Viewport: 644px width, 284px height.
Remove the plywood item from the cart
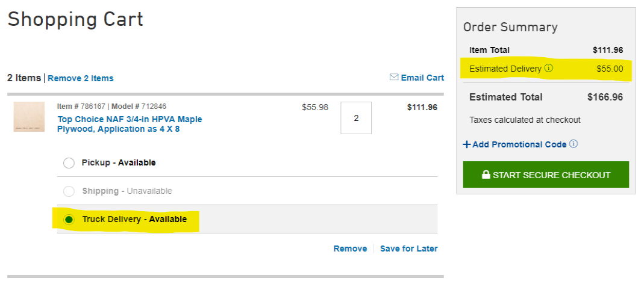[x=350, y=248]
